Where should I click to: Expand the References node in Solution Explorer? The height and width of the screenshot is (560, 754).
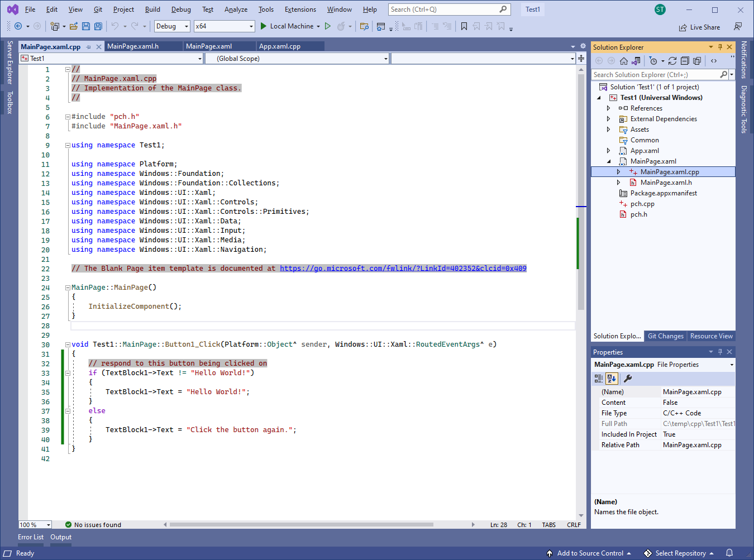(608, 108)
